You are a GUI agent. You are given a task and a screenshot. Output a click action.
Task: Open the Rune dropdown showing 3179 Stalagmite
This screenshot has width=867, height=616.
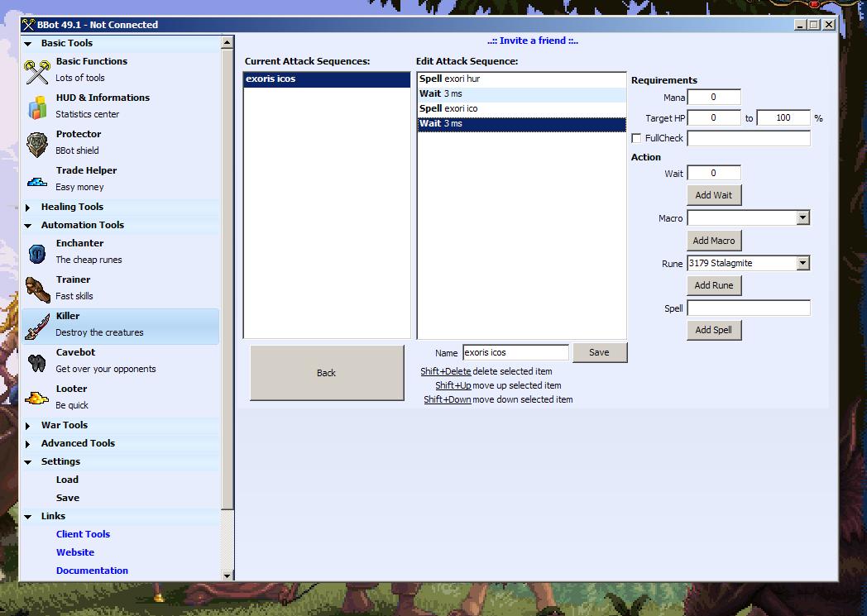(802, 263)
